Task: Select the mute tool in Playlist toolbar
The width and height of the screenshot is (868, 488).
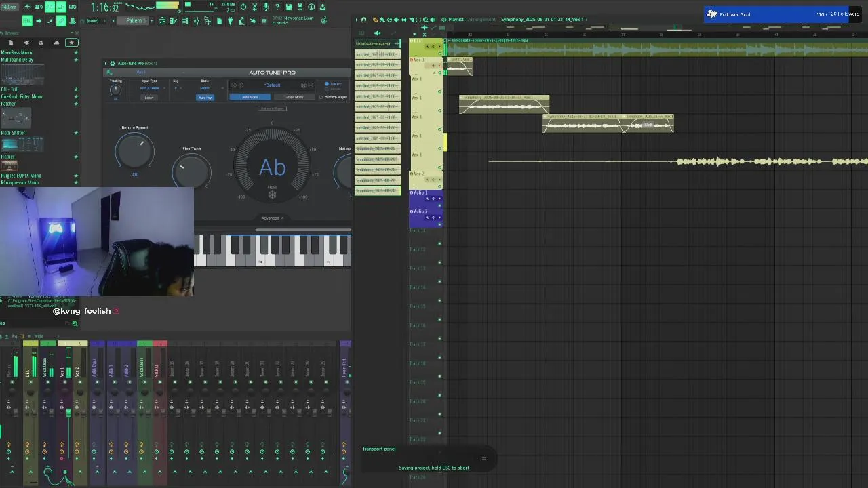Action: [x=397, y=20]
